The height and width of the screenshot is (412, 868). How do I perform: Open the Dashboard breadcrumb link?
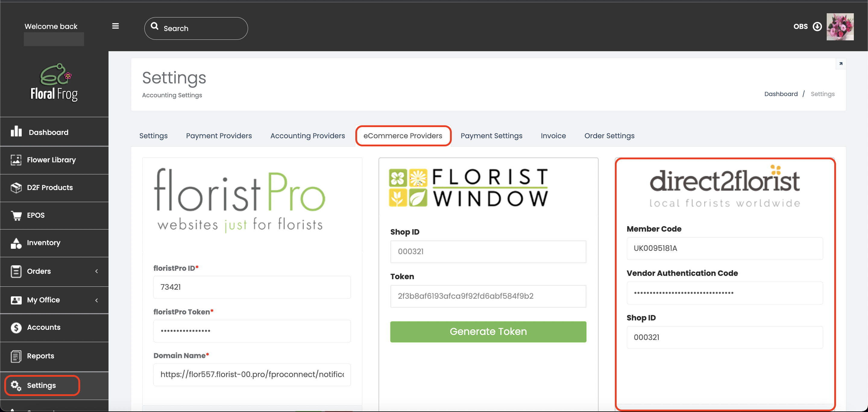tap(781, 94)
